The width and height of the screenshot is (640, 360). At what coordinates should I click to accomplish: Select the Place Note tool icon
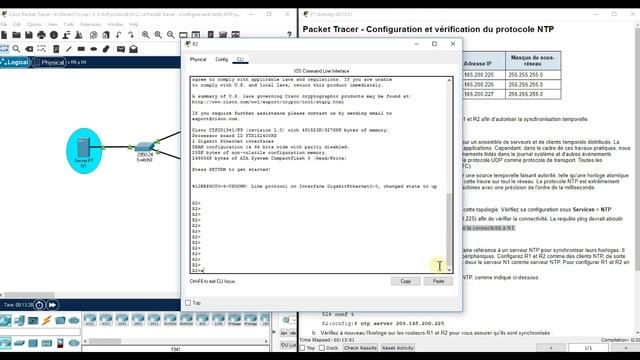point(56,49)
